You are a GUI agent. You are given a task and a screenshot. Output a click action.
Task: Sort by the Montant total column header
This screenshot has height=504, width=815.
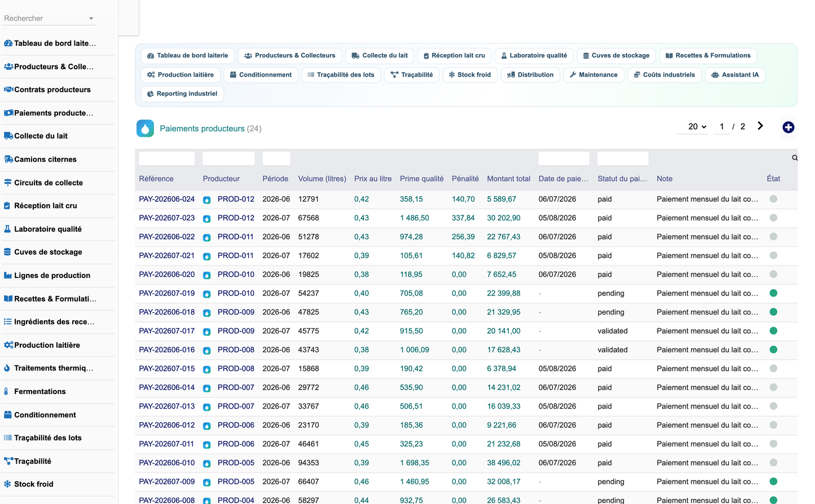509,179
